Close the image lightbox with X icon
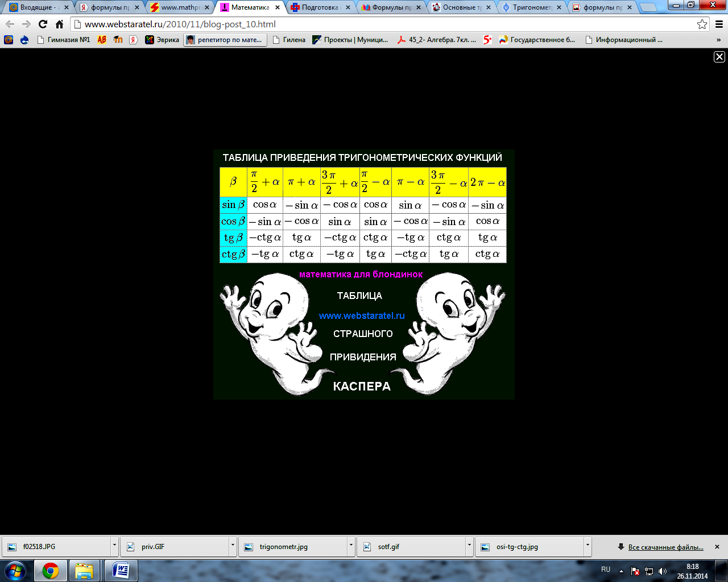The width and height of the screenshot is (728, 582). point(719,57)
